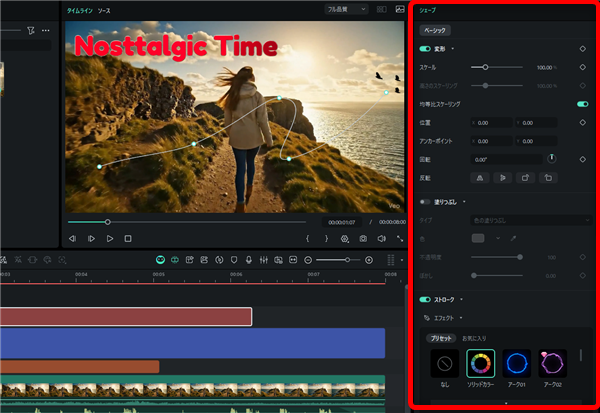Click the timeline zoom-in plus icon
Viewport: 600px width, 413px height.
(368, 260)
